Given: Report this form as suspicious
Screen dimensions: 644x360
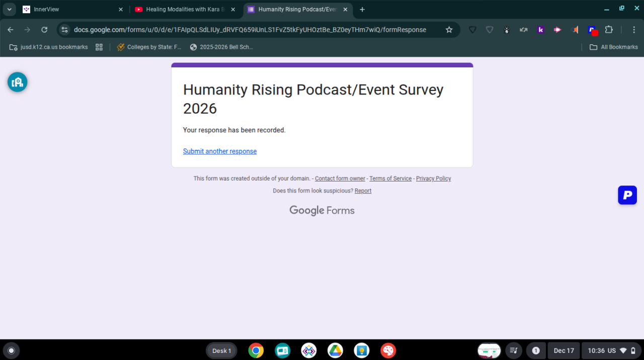Looking at the screenshot, I should pos(363,191).
